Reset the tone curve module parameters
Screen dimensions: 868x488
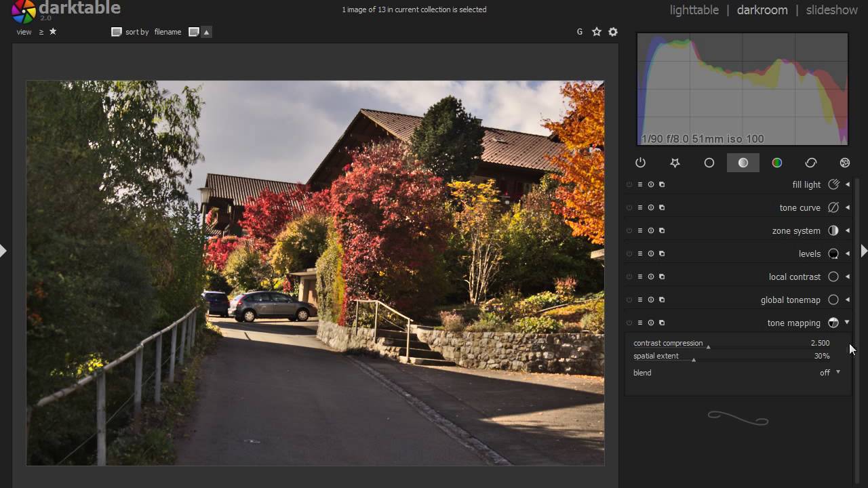tap(651, 207)
